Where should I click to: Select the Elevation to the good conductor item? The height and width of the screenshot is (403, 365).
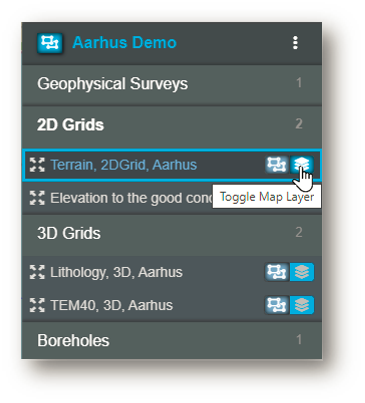tap(131, 198)
